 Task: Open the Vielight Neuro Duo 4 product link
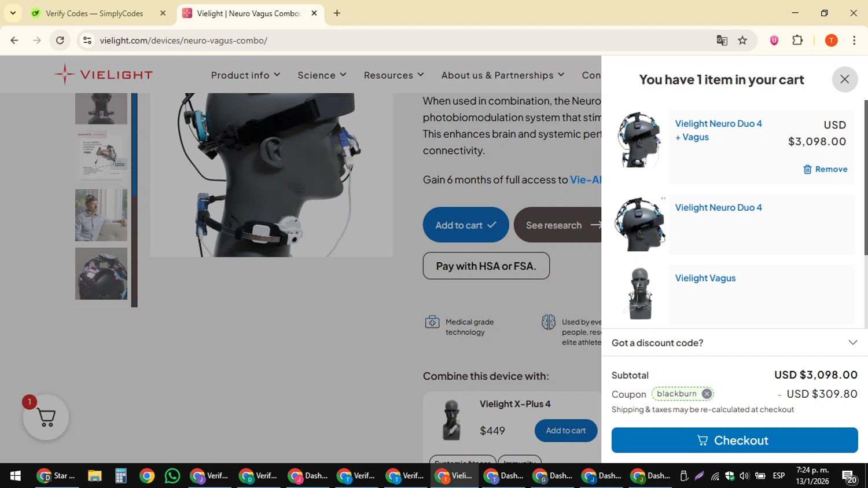click(718, 207)
